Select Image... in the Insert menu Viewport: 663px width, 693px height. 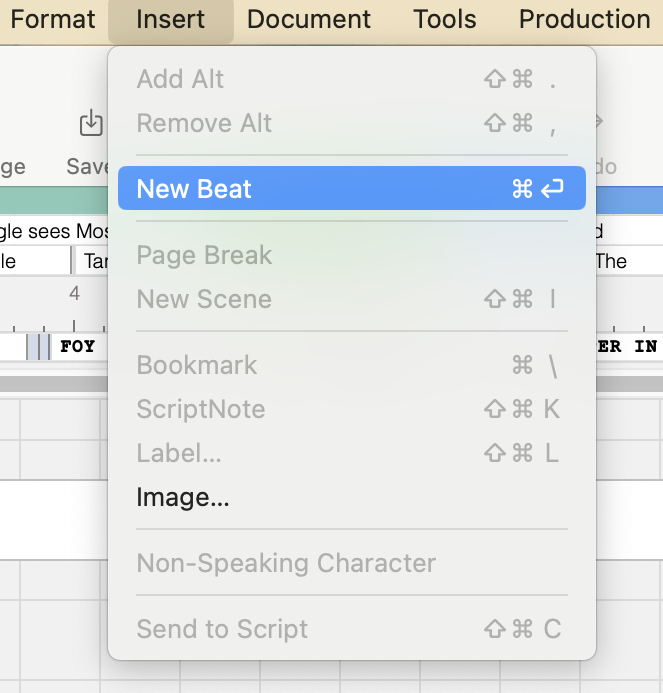pyautogui.click(x=352, y=497)
